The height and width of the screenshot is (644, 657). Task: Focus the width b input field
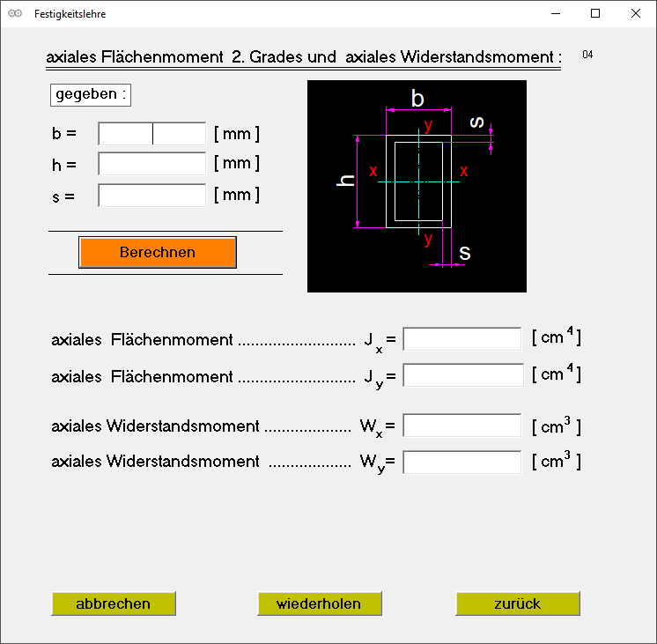(x=151, y=134)
